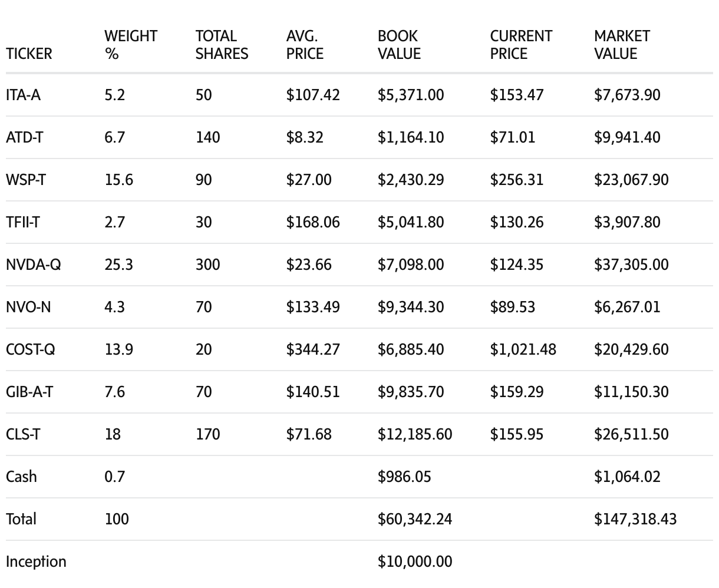Click the CLS-T ticker
Image resolution: width=719 pixels, height=588 pixels.
[23, 434]
